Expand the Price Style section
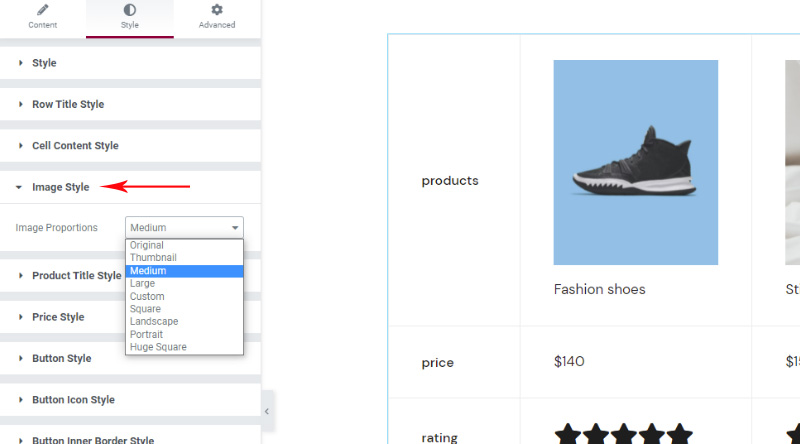 pyautogui.click(x=58, y=317)
